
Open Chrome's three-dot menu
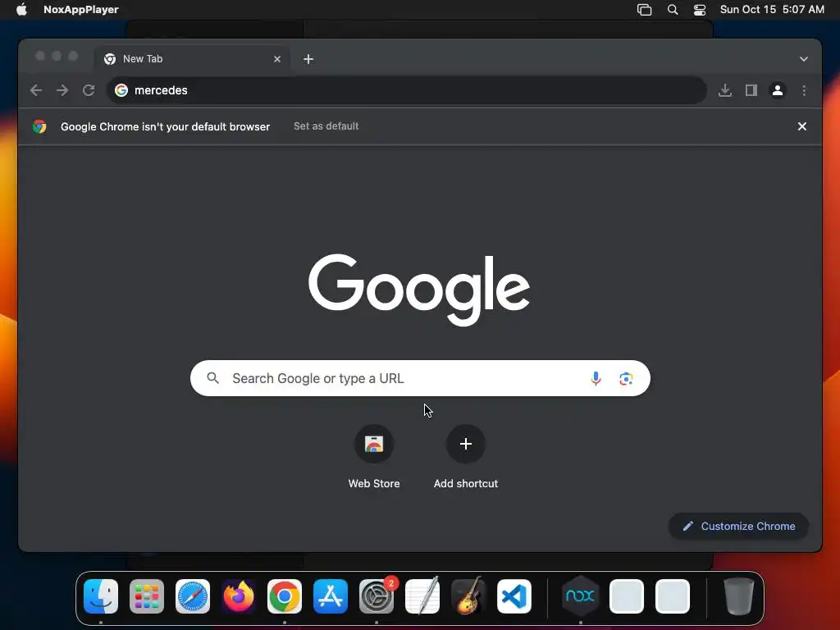[804, 90]
